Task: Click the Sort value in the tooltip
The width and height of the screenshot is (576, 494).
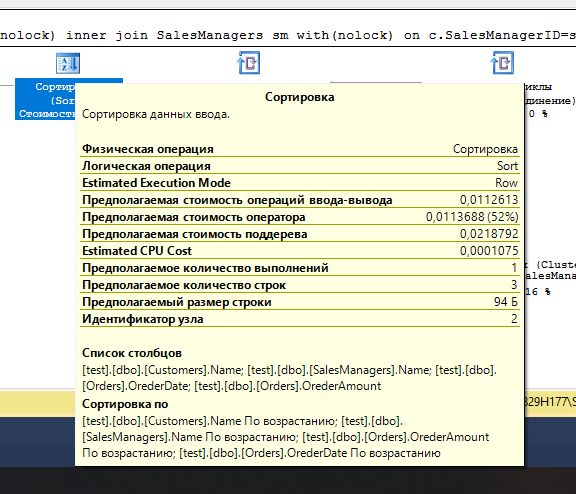Action: click(507, 166)
